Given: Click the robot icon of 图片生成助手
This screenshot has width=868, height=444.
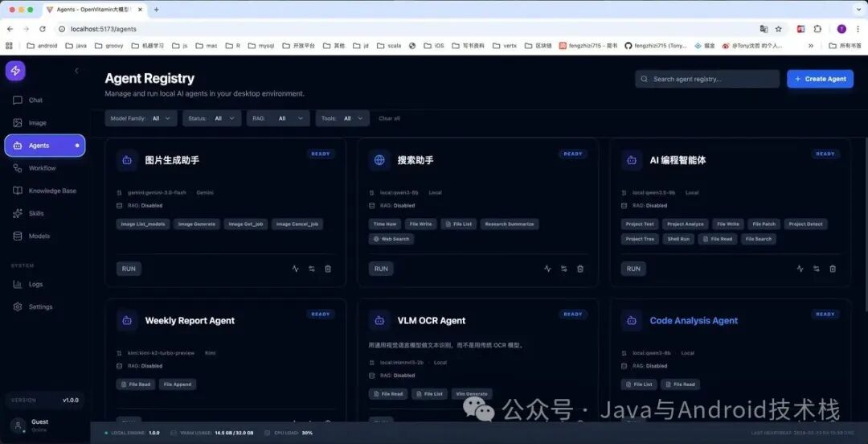Looking at the screenshot, I should 127,160.
